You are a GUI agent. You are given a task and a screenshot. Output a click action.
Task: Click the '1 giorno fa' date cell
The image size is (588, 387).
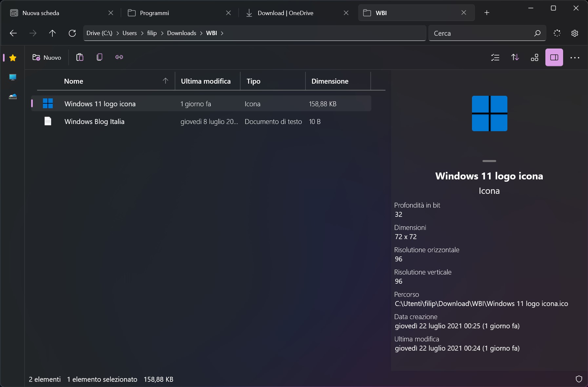pyautogui.click(x=196, y=104)
